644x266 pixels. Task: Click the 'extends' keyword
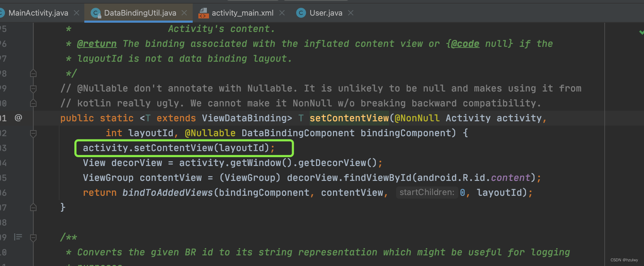pyautogui.click(x=176, y=118)
